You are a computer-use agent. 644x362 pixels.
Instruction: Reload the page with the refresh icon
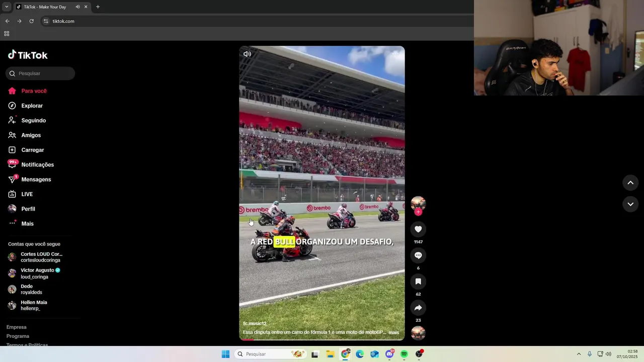[x=31, y=21]
